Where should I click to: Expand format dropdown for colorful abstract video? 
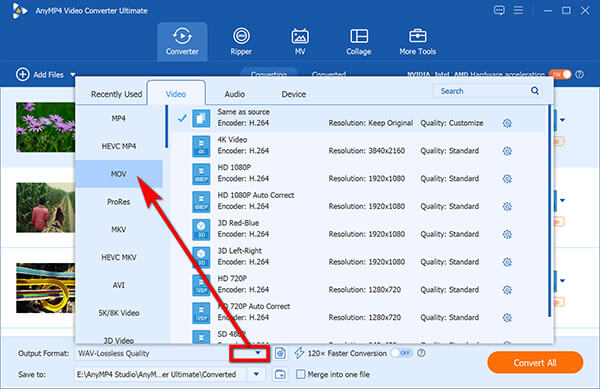pos(562,281)
